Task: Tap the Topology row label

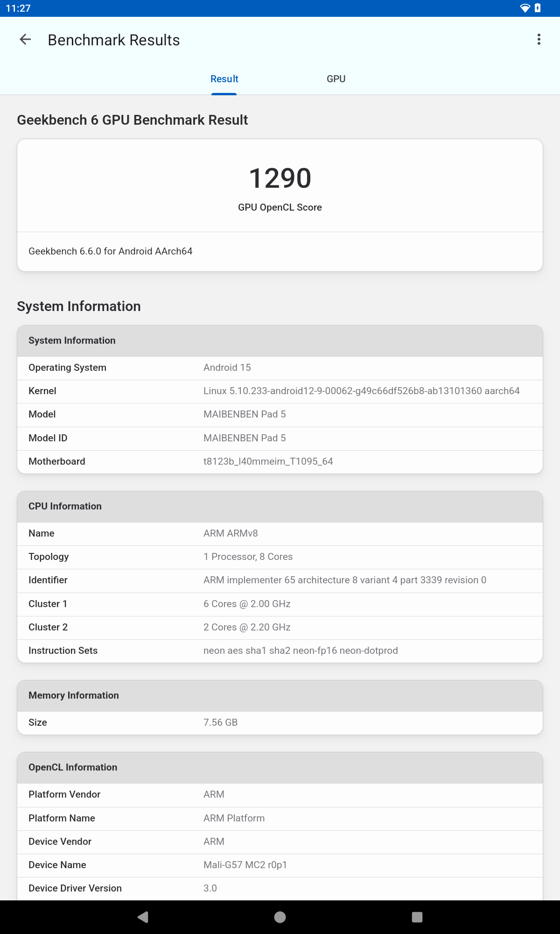Action: click(x=49, y=557)
